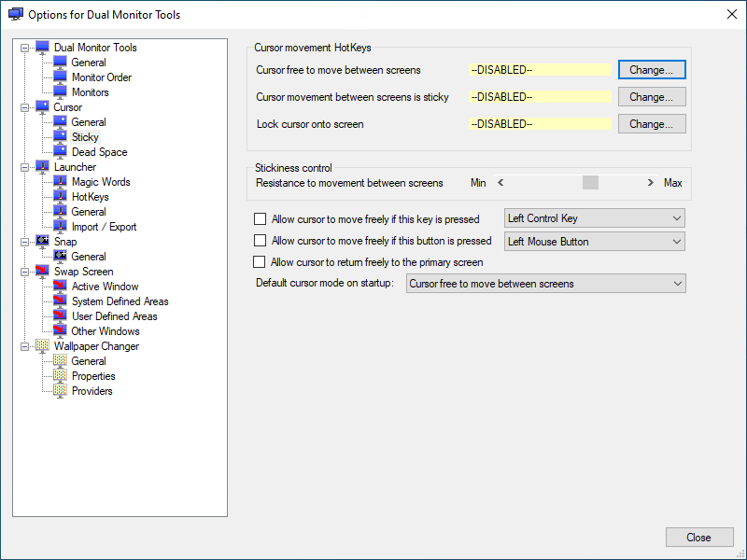Select Monitor Order in the tree
Image resolution: width=747 pixels, height=560 pixels.
pos(102,77)
